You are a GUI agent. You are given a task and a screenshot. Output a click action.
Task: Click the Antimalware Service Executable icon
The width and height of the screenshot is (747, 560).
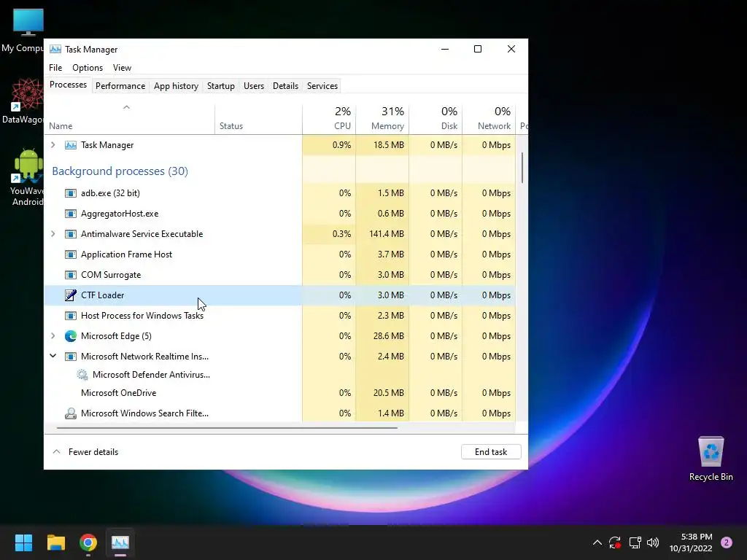click(71, 234)
